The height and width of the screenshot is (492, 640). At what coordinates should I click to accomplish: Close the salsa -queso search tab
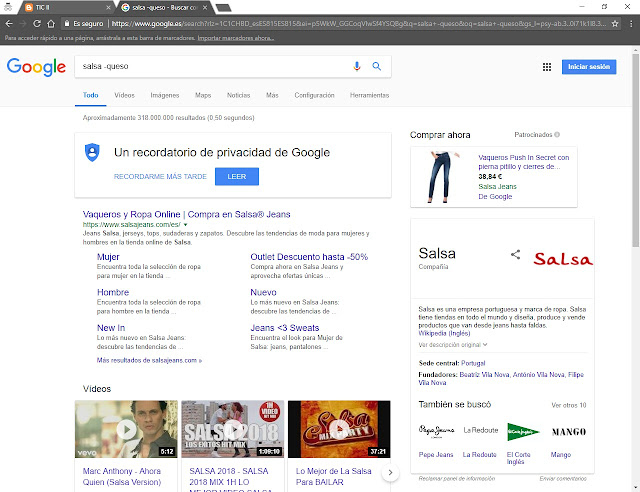(205, 7)
